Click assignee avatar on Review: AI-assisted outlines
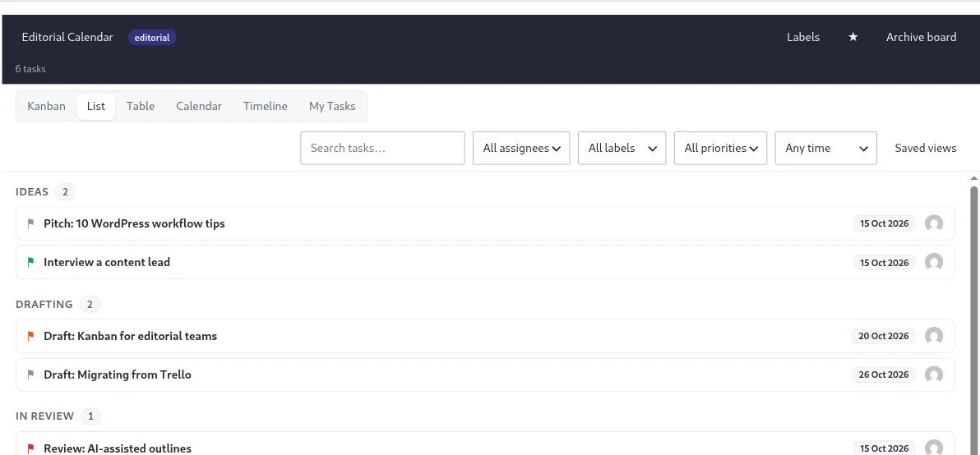The image size is (980, 455). click(x=934, y=448)
